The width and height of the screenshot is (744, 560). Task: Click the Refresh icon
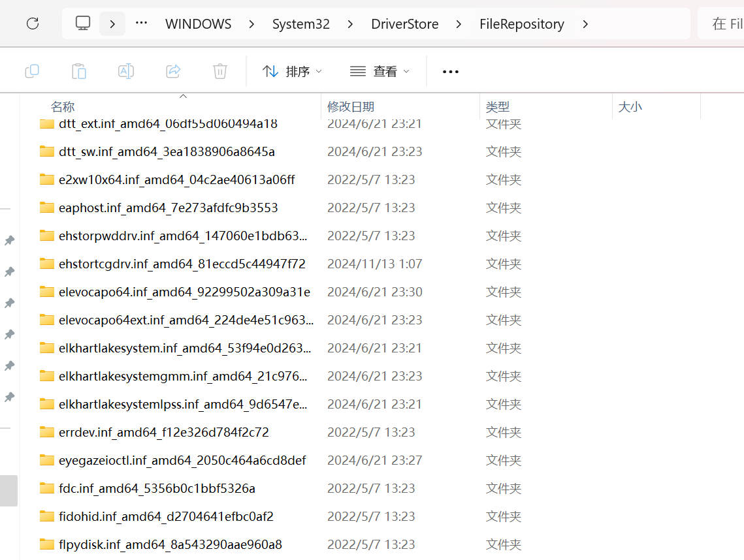click(x=32, y=23)
